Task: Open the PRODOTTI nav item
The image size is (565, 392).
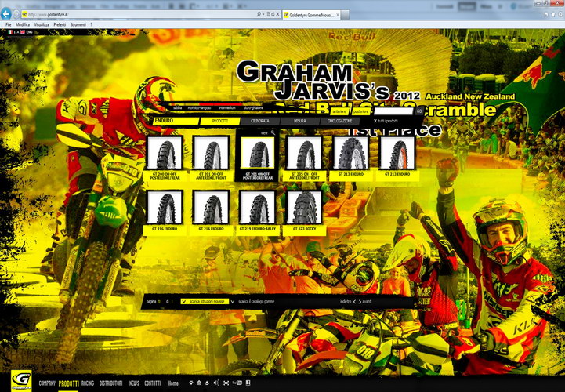Action: [x=68, y=383]
